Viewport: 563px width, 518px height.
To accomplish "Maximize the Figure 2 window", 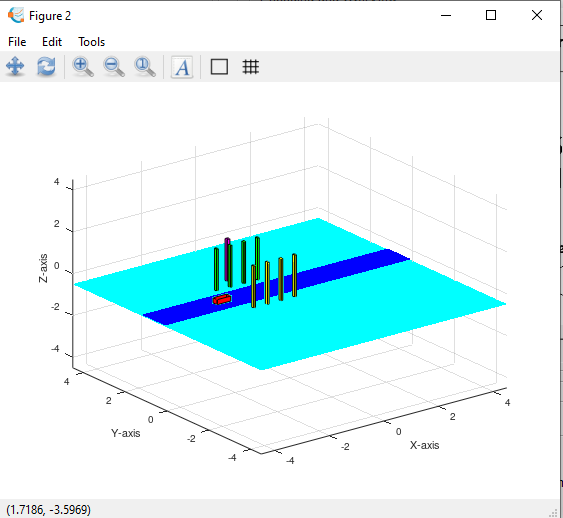I will point(491,15).
